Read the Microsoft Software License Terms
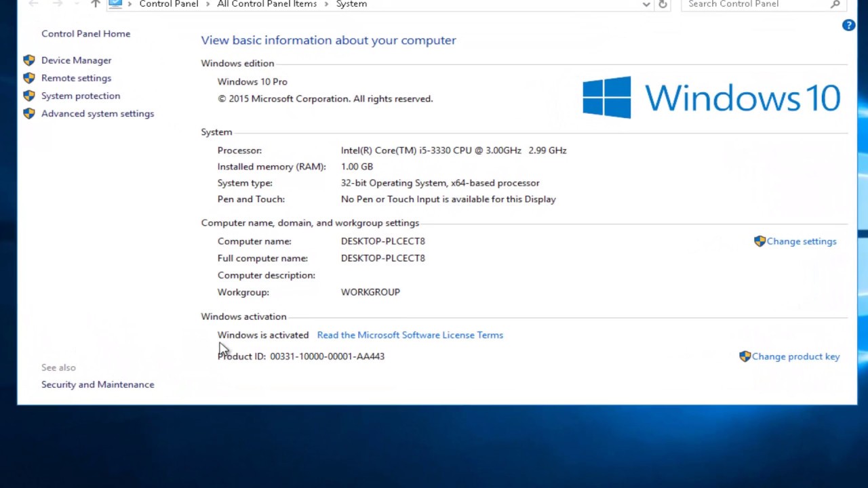The image size is (868, 488). [x=410, y=335]
